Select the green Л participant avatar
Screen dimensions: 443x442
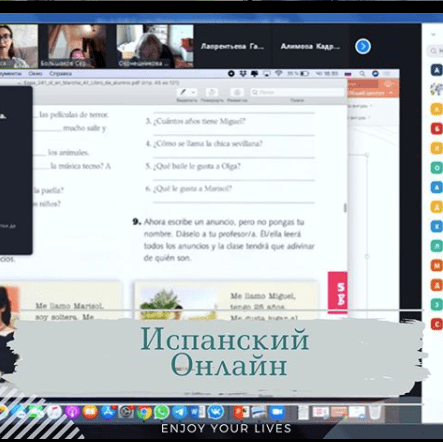(436, 246)
